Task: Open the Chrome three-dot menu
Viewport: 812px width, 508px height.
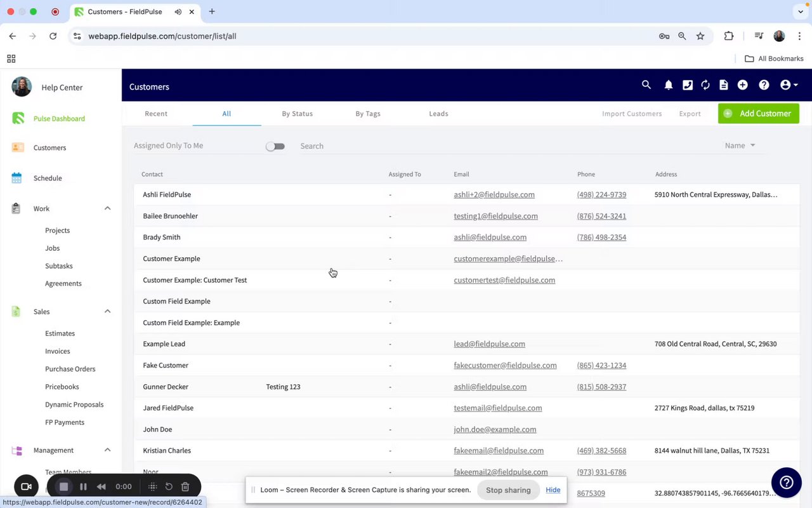Action: pyautogui.click(x=799, y=36)
